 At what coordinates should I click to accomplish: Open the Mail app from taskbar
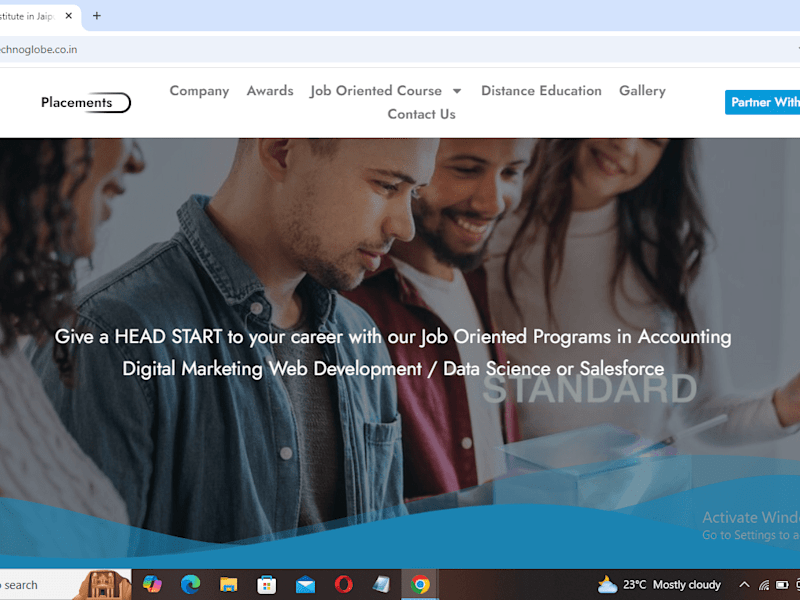[305, 585]
